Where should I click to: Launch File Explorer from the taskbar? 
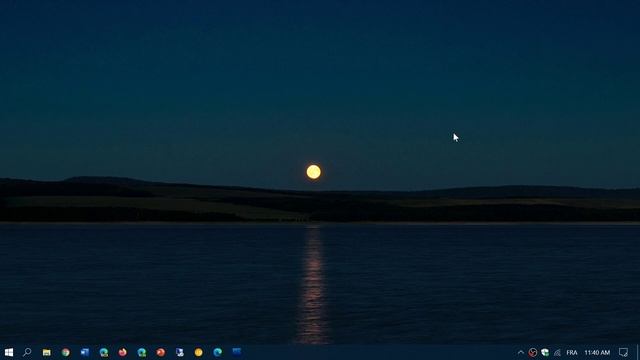tap(47, 352)
